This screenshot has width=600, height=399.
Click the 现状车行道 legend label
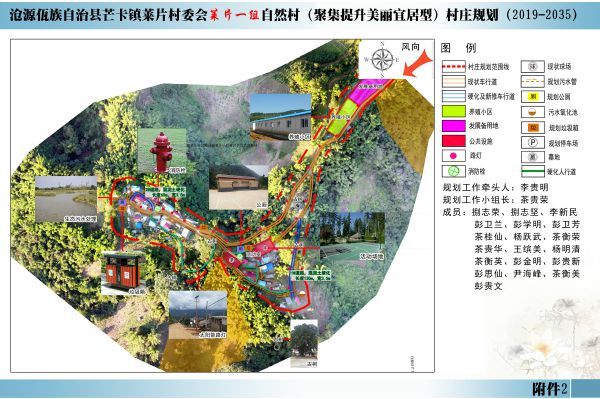[482, 82]
